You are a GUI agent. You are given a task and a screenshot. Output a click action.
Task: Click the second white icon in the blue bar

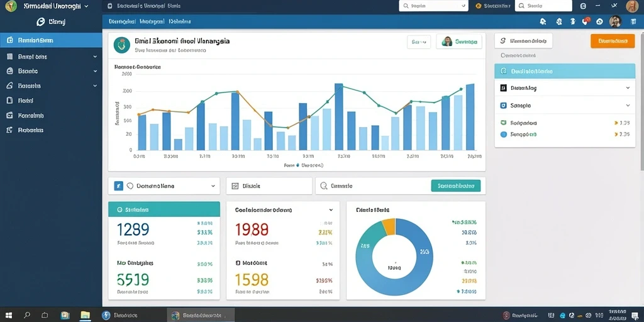[559, 21]
